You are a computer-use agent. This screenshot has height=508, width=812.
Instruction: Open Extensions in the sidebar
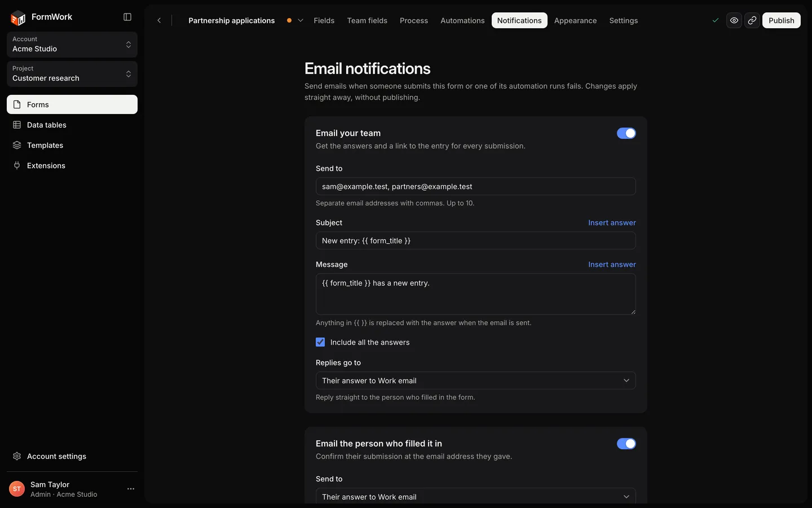[x=72, y=165]
